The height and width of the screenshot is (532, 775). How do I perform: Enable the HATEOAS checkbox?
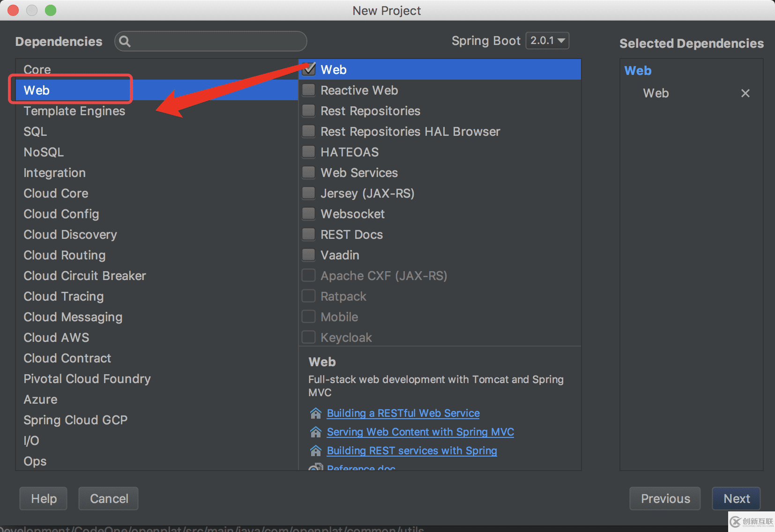click(309, 152)
